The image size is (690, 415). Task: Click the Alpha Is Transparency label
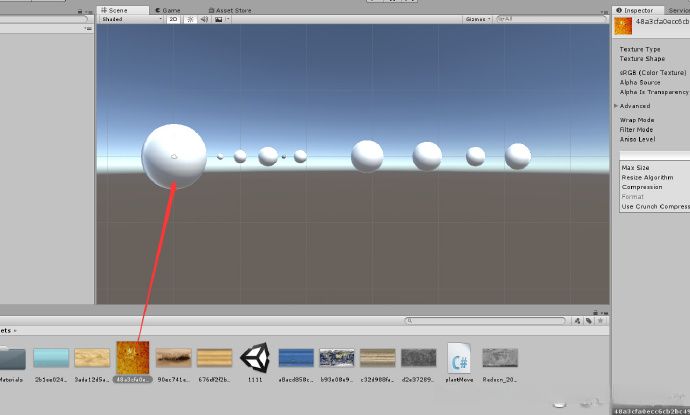tap(654, 92)
